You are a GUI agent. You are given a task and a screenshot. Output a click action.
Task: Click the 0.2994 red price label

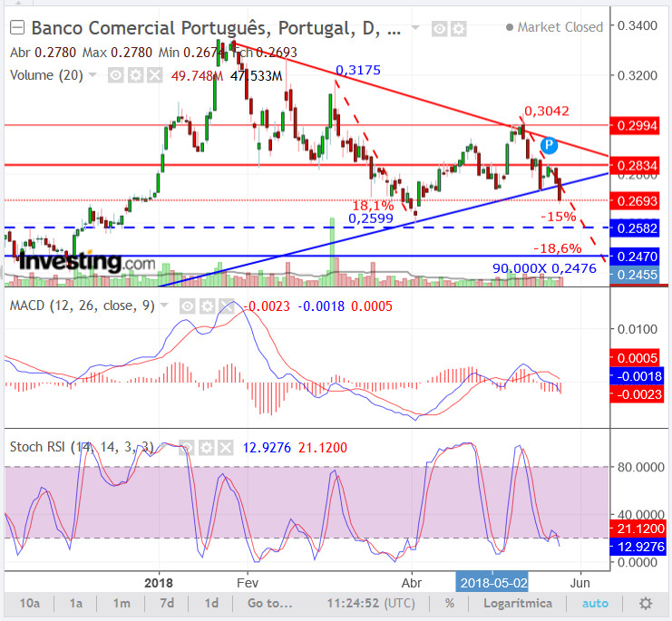point(635,125)
